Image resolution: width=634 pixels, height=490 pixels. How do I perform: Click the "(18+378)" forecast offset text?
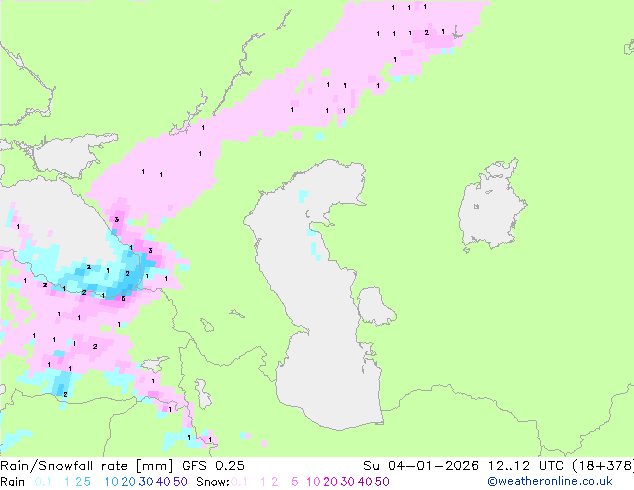pyautogui.click(x=603, y=466)
